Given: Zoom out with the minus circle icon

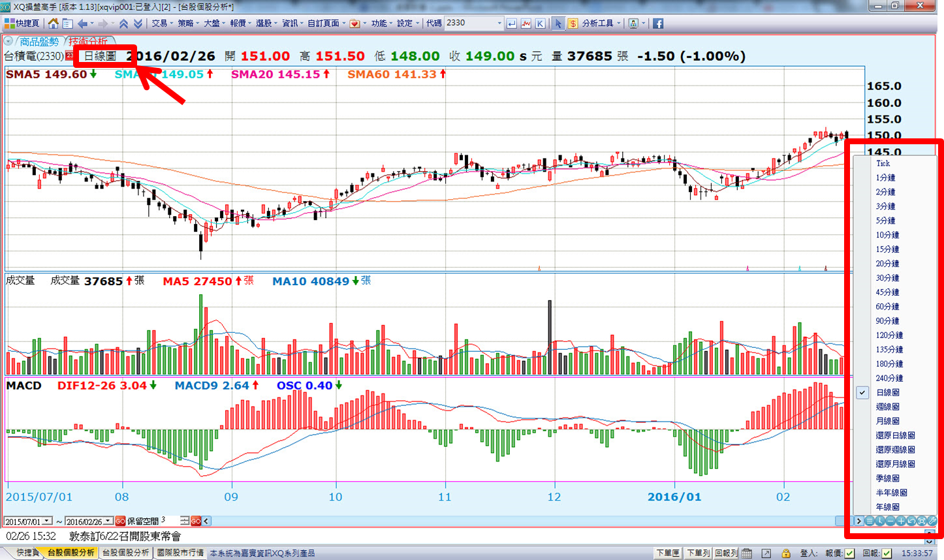Looking at the screenshot, I should coord(890,521).
